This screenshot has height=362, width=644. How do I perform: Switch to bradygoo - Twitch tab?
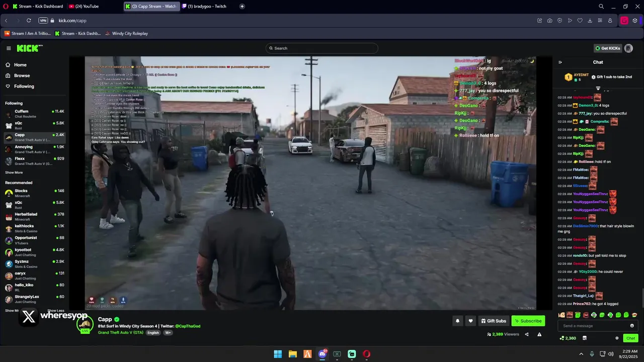click(207, 7)
